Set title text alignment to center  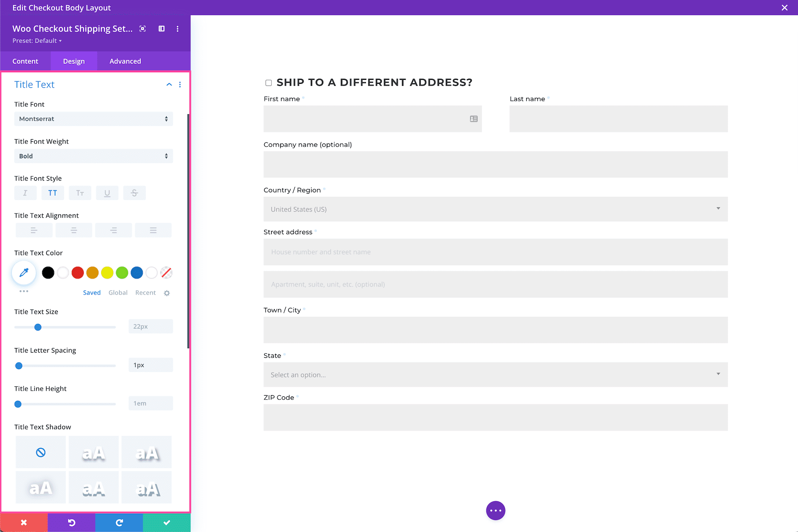[74, 230]
